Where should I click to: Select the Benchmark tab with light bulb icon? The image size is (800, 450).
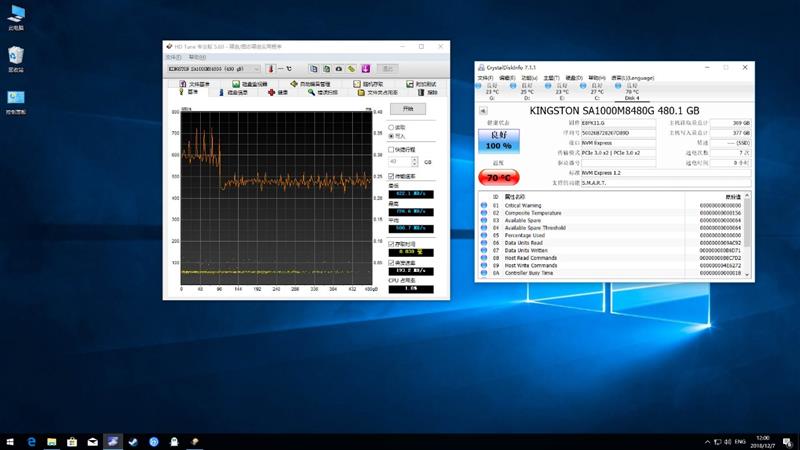(188, 92)
